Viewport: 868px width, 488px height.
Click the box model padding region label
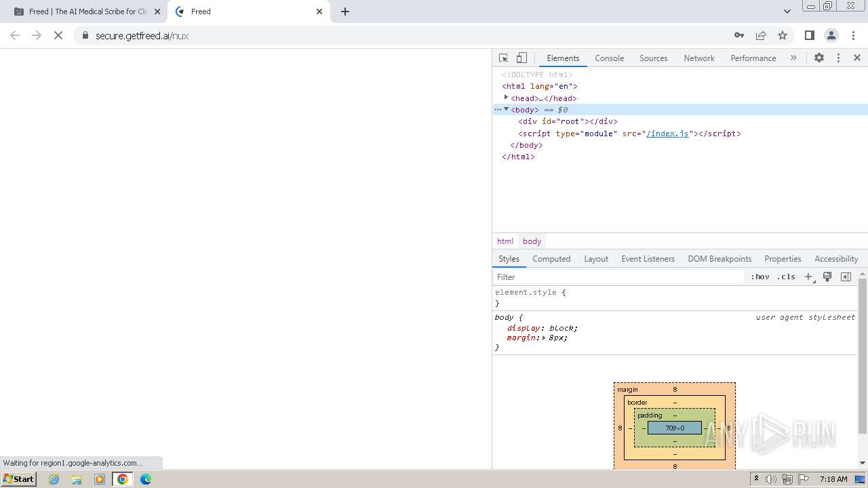(650, 415)
